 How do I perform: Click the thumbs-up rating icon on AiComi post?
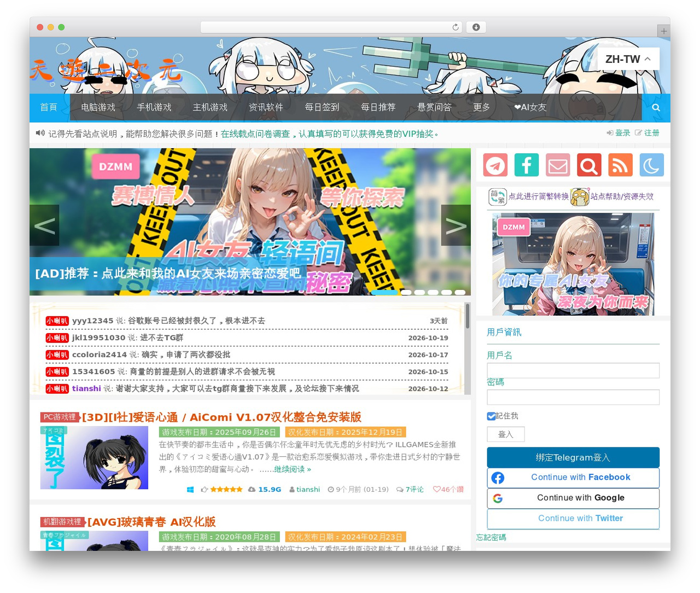click(x=205, y=490)
